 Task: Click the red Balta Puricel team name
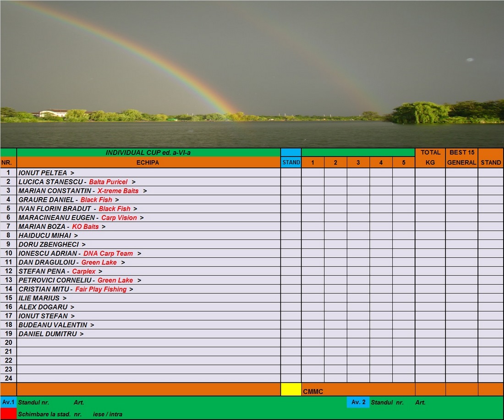tap(108, 182)
